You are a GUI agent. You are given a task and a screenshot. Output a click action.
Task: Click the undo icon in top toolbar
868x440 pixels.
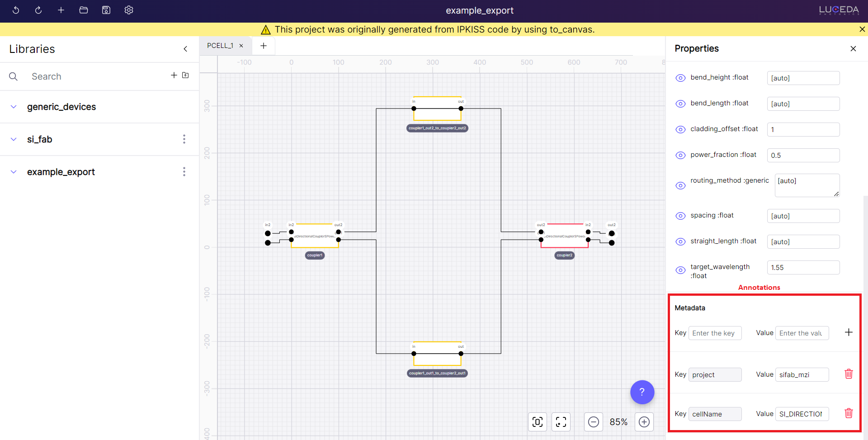pos(16,10)
